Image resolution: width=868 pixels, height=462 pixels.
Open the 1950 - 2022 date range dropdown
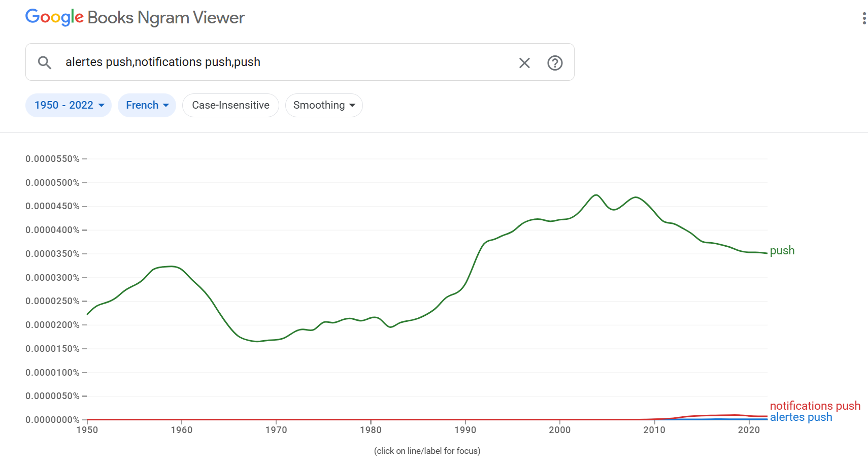click(x=69, y=105)
